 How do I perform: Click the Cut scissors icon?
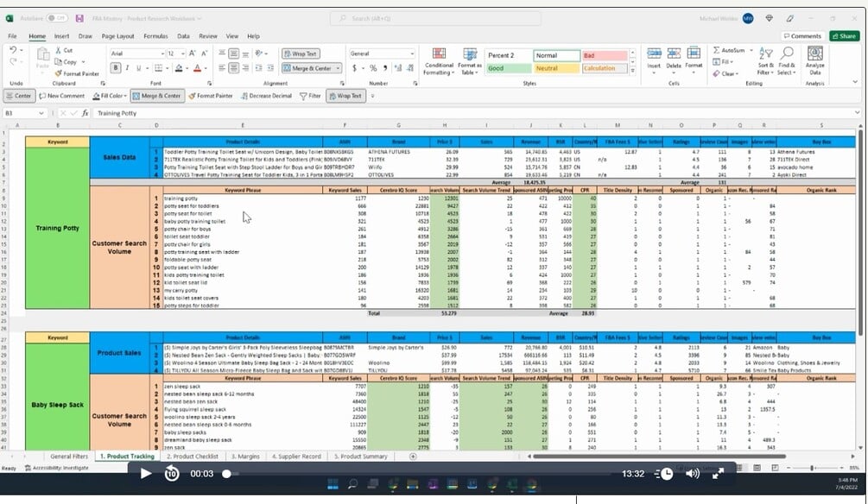click(59, 50)
